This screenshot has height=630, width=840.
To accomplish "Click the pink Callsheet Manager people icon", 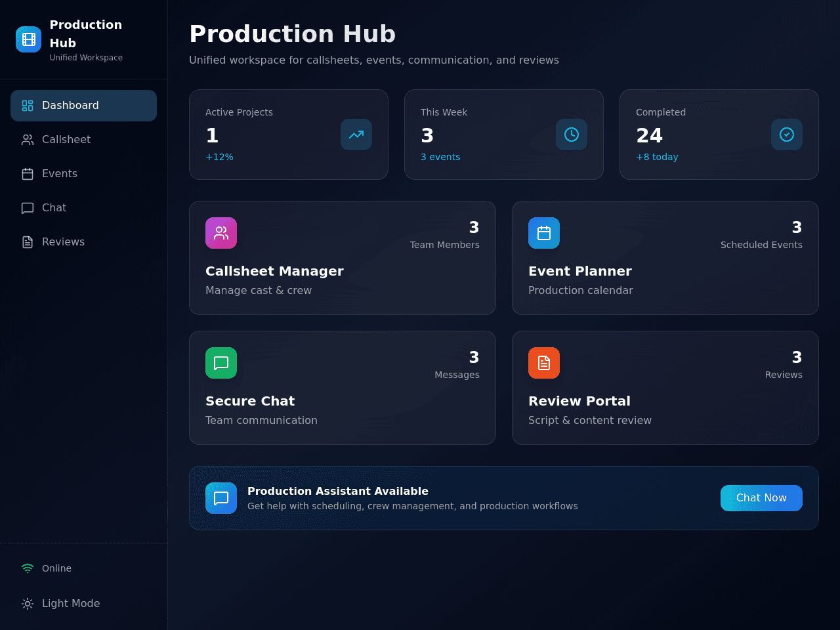I will (x=221, y=233).
